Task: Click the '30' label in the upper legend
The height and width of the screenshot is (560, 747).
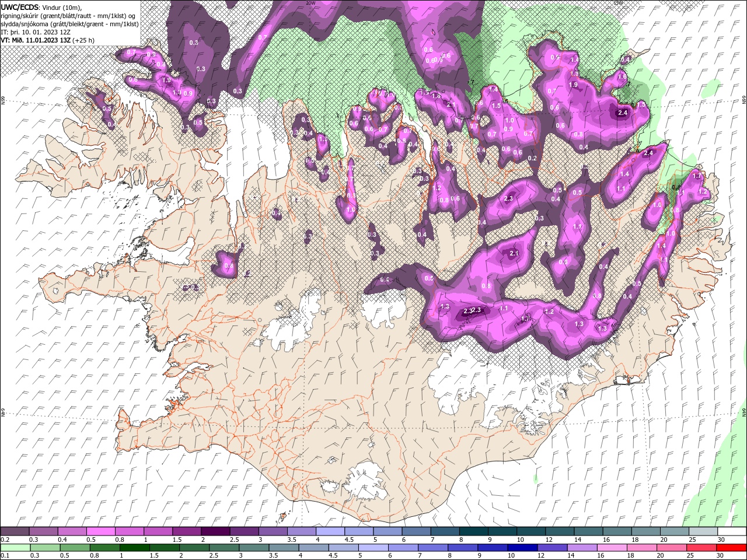Action: pos(721,540)
